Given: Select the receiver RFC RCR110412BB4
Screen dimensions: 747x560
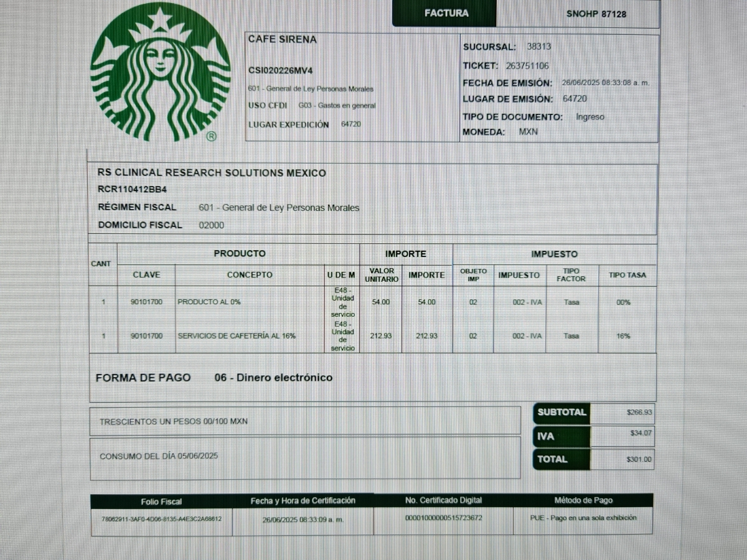Looking at the screenshot, I should (132, 189).
